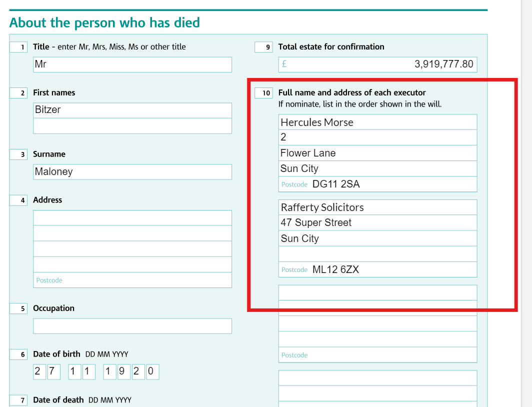The width and height of the screenshot is (532, 407).
Task: Select the empty third executor Postcode field
Action: (x=377, y=355)
